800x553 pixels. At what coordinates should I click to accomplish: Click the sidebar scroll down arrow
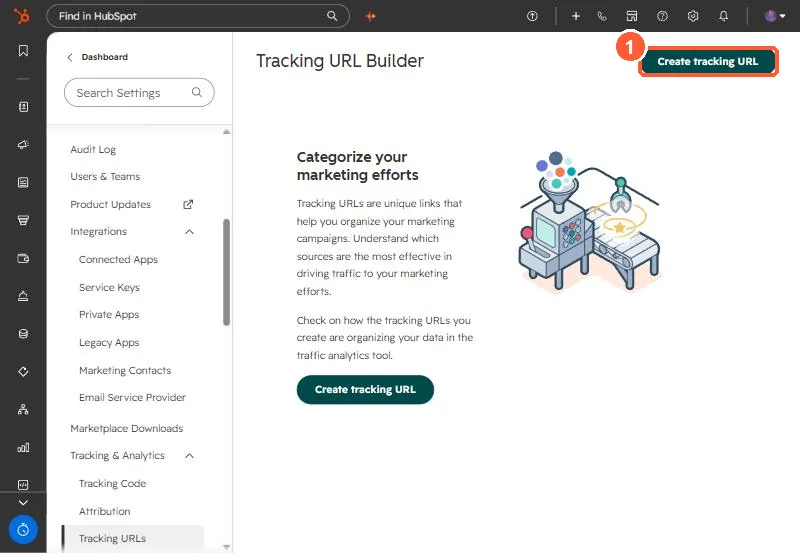click(227, 547)
